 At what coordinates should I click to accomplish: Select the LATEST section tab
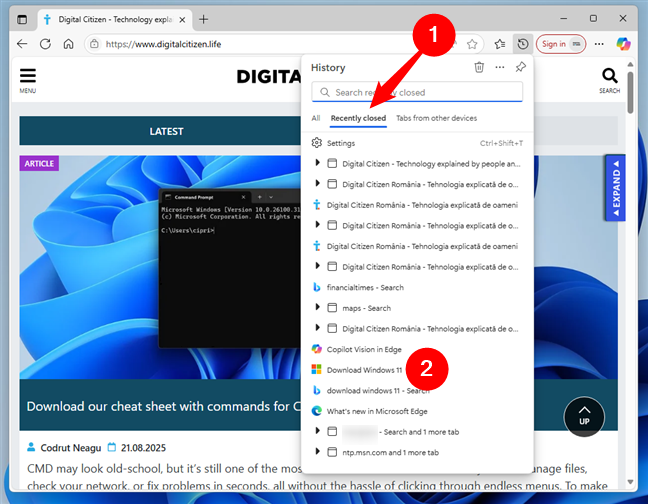coord(167,131)
